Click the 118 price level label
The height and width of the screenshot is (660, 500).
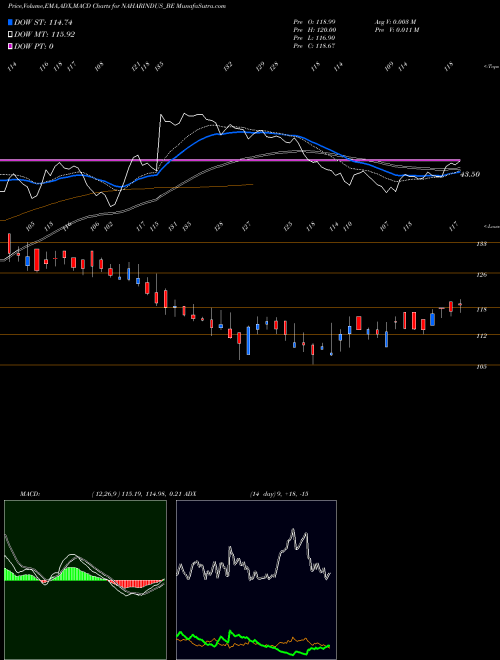[x=481, y=310]
